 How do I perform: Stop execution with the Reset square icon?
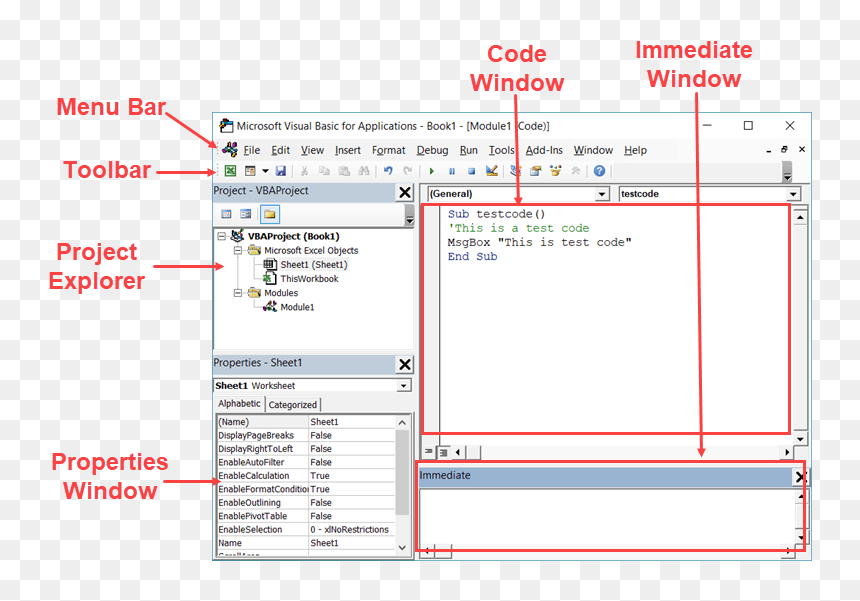471,171
